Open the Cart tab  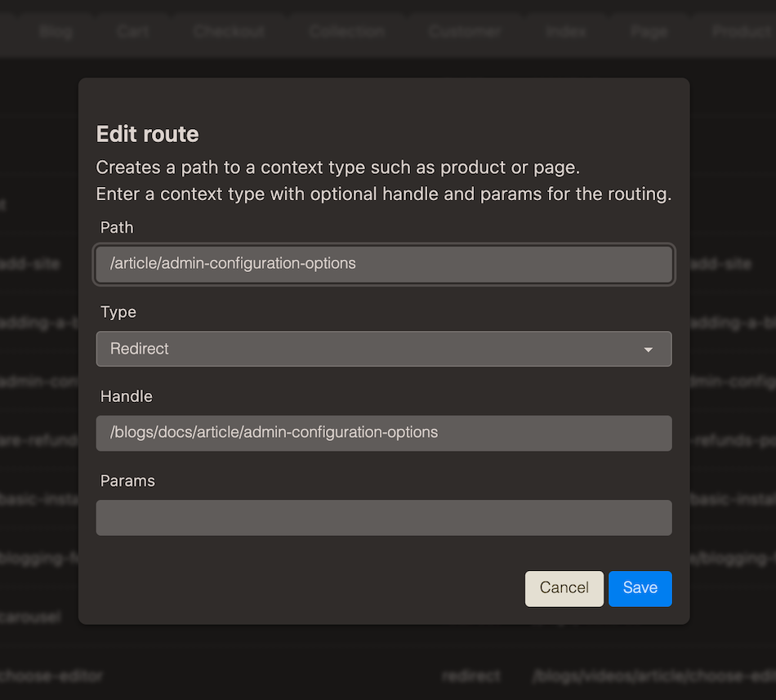pyautogui.click(x=132, y=32)
